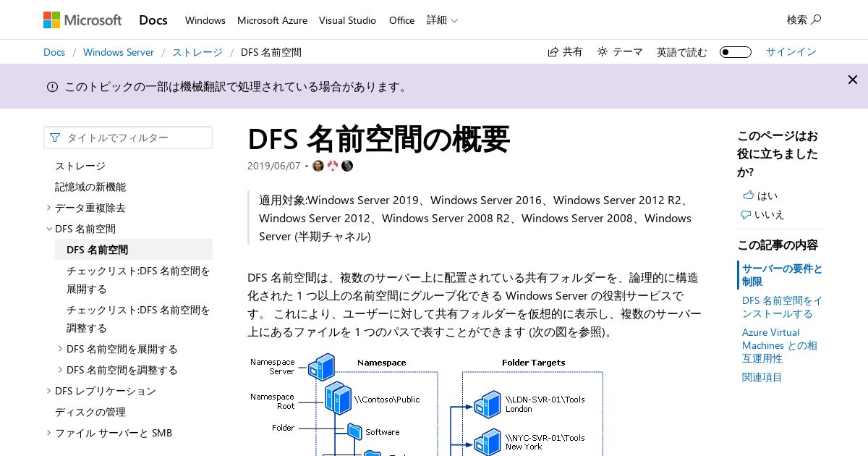Jump to Azure Virtual Machines との相互運用性

pos(780,345)
